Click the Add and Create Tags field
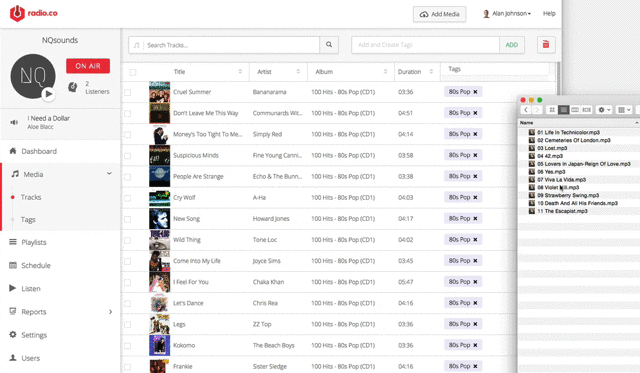 tap(425, 45)
